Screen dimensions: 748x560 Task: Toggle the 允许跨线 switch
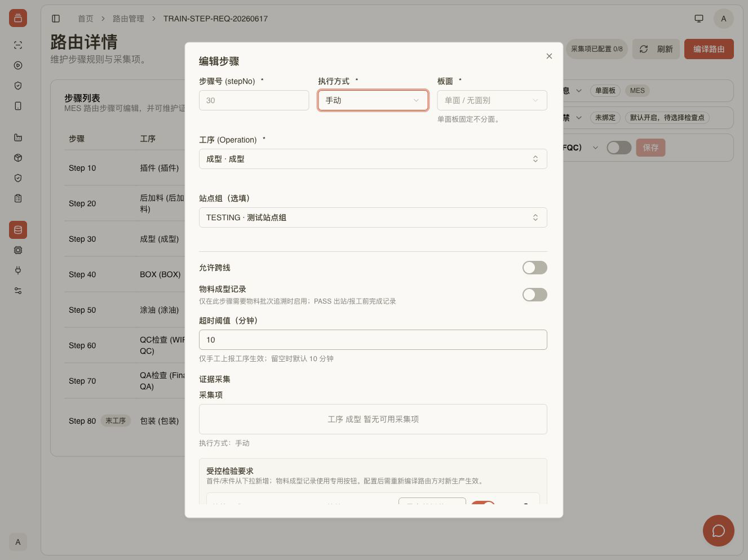point(535,268)
